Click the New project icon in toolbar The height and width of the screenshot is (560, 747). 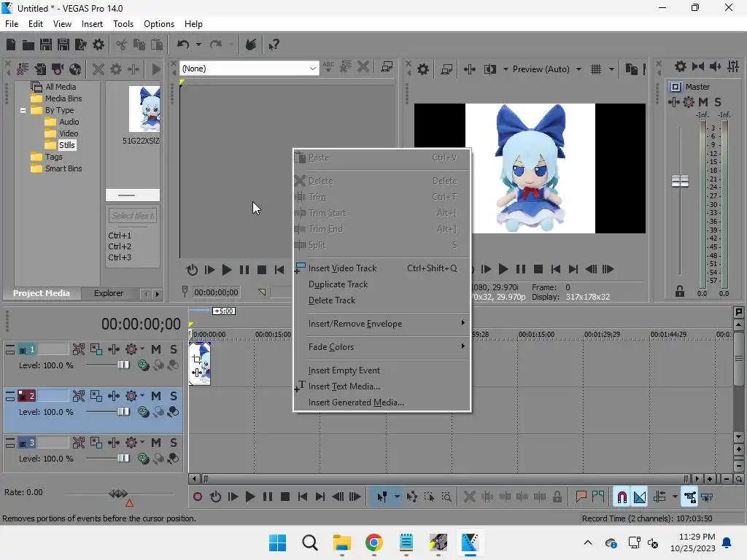10,44
